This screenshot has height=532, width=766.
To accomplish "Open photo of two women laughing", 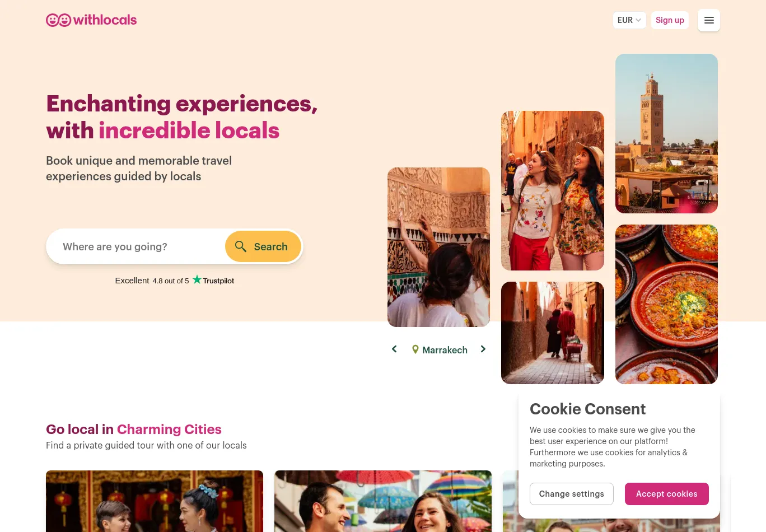I will (x=553, y=190).
